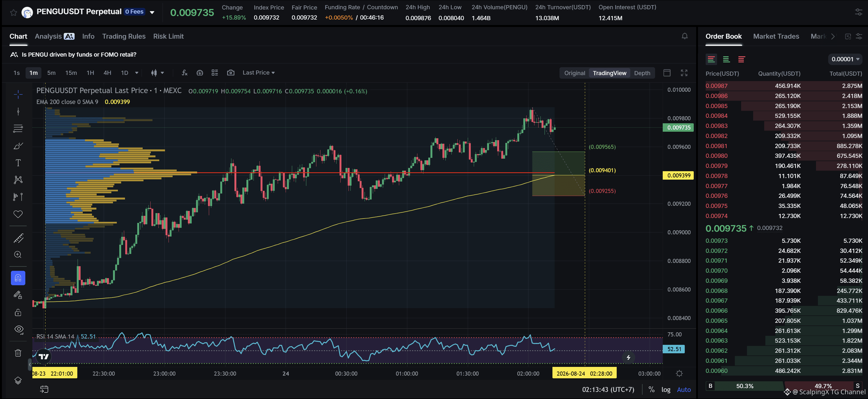Open the long position prediction tools

click(x=18, y=197)
